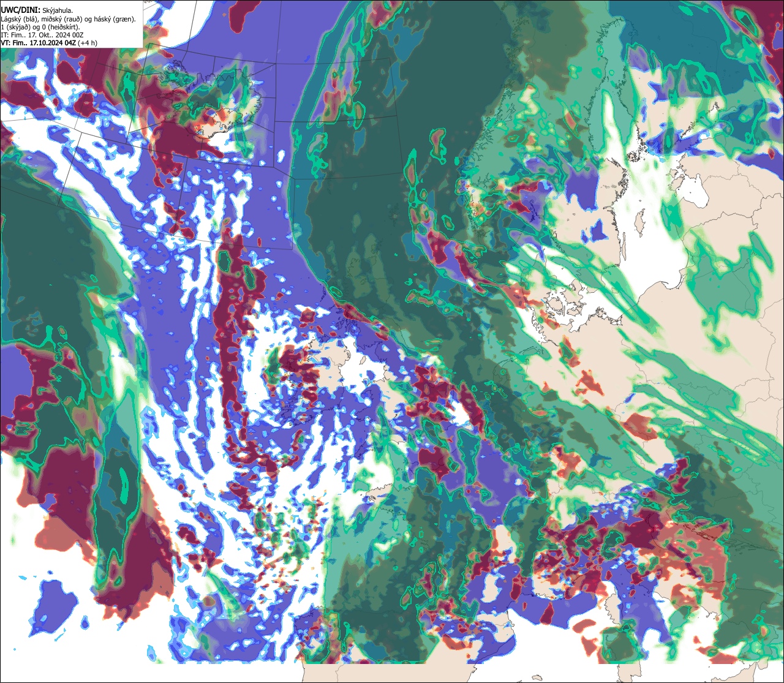
Task: Click the '1 (skýjað) og 0 (heiðskírt)' line
Action: tap(40, 27)
